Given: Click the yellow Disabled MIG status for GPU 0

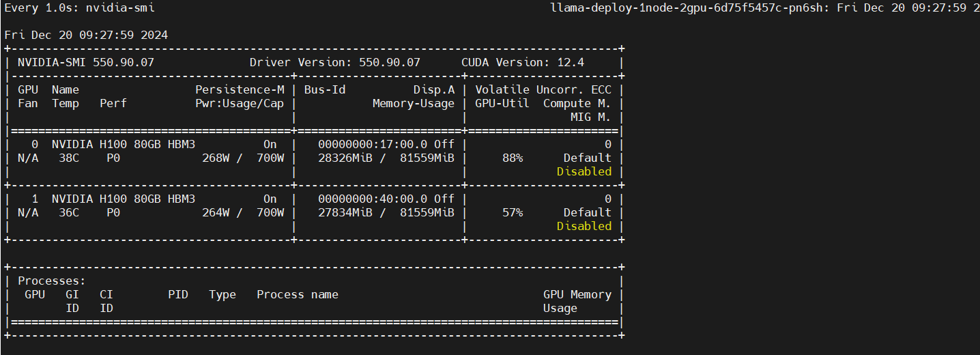Looking at the screenshot, I should 584,171.
